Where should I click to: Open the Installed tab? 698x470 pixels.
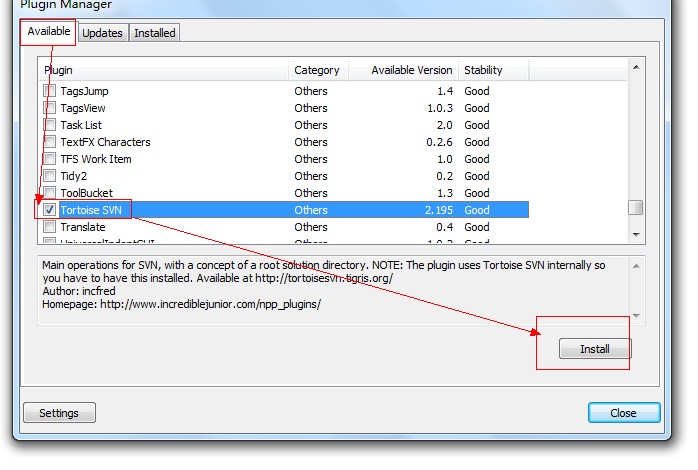click(155, 33)
